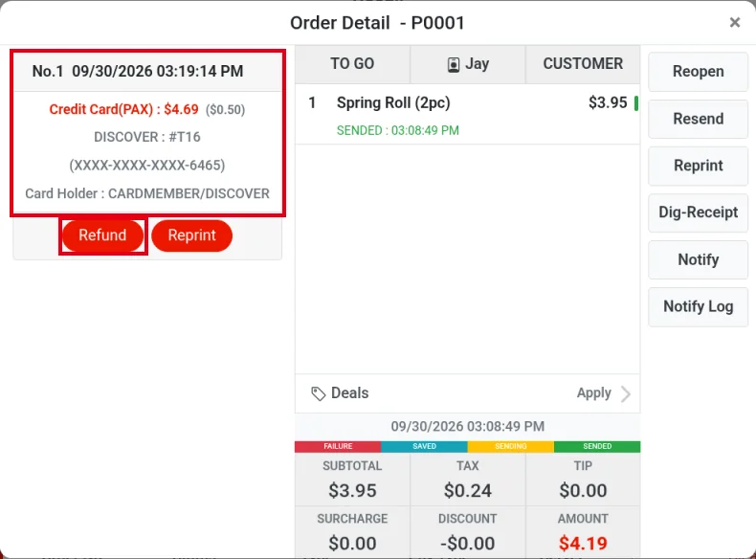Click the SUBTOTAL $3.95 cell
The width and height of the screenshot is (756, 559).
[352, 480]
